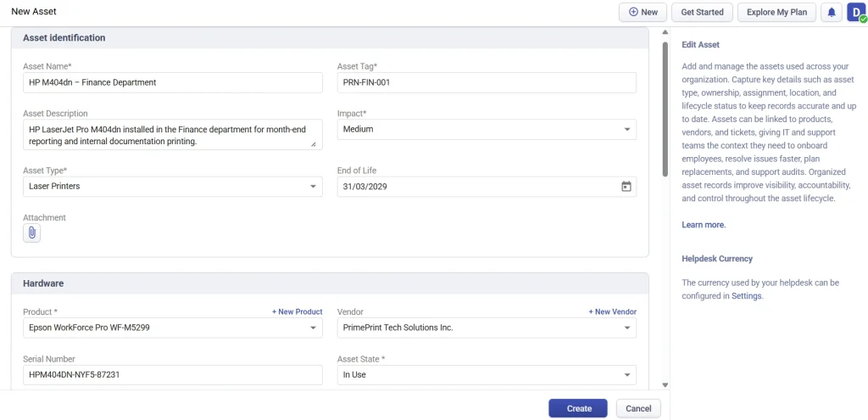Expand the Asset Type dropdown Laser Printers

click(173, 186)
